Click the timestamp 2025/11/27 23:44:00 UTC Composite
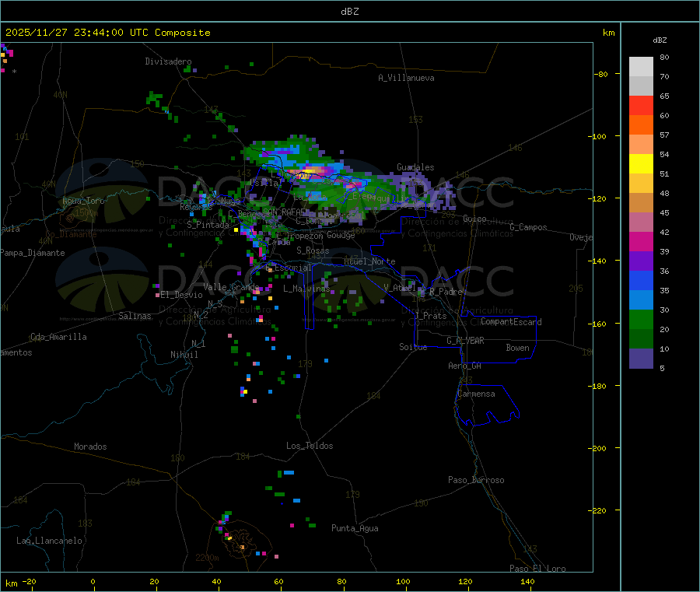The height and width of the screenshot is (592, 700). click(107, 33)
